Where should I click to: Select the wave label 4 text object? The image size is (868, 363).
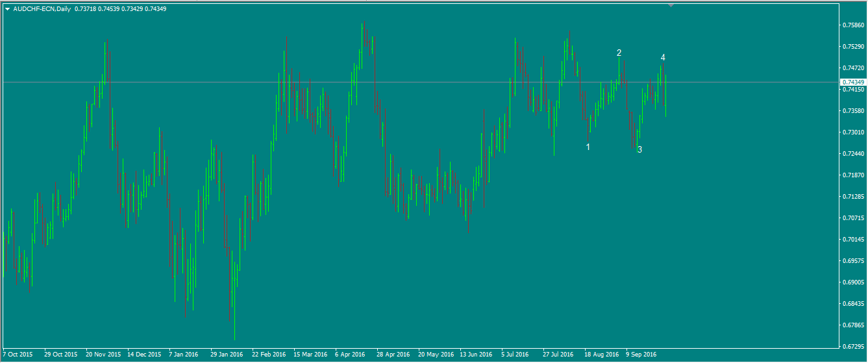tap(663, 58)
